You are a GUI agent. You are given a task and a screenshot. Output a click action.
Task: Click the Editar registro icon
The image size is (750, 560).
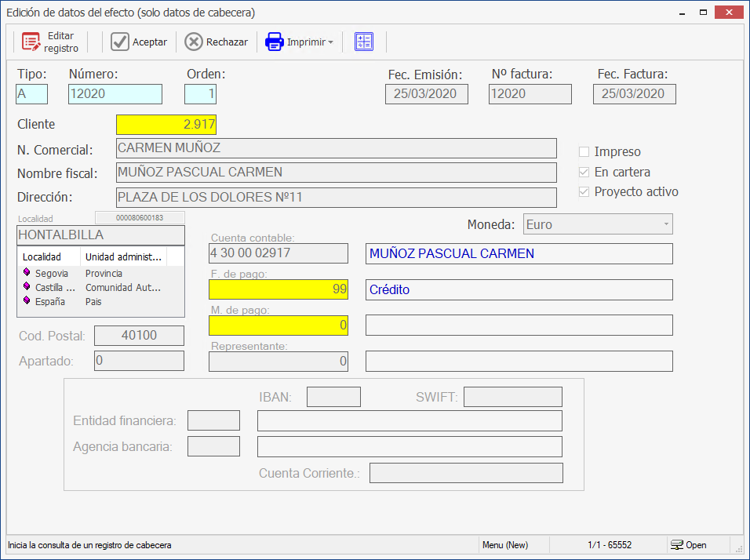31,42
